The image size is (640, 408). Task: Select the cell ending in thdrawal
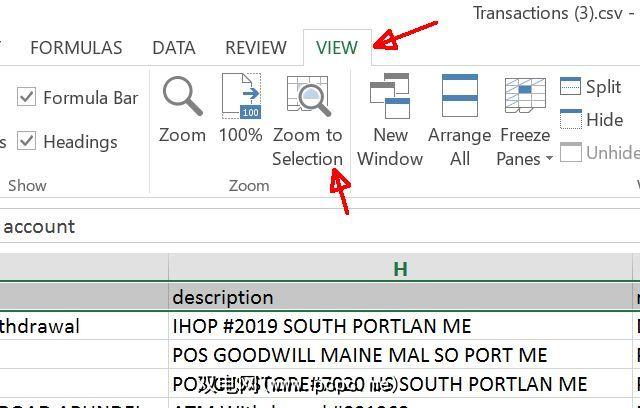(84, 326)
